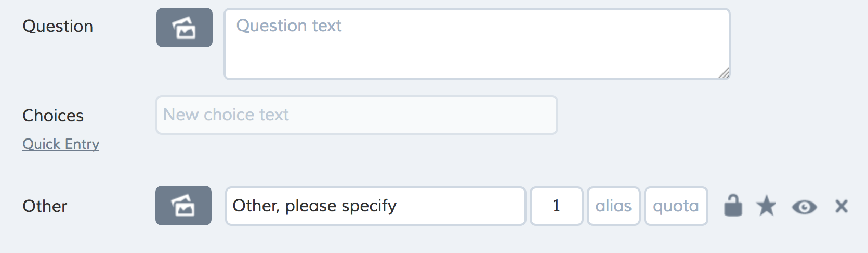Focus the Question text area

[x=477, y=44]
